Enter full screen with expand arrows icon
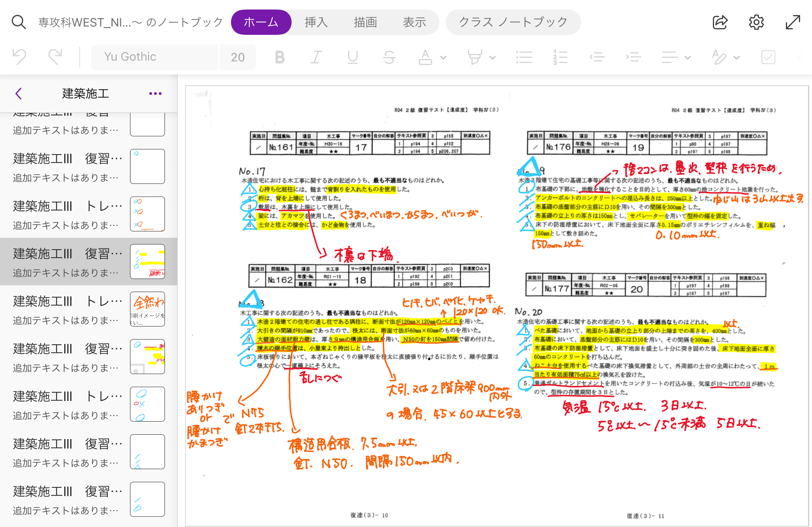This screenshot has width=812, height=527. pos(793,22)
